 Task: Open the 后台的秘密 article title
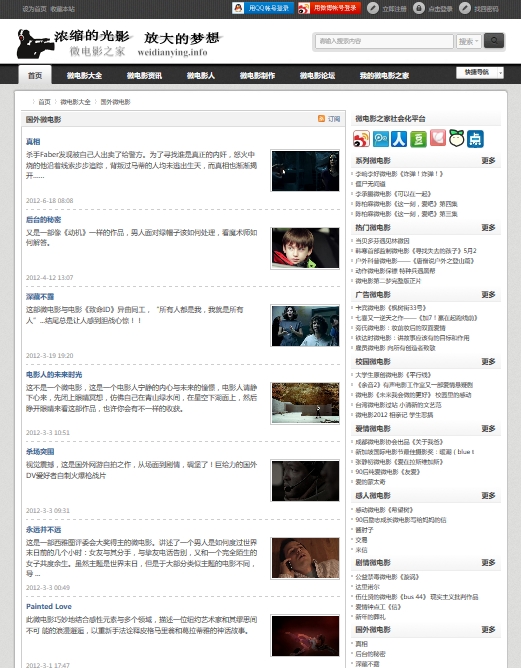43,219
